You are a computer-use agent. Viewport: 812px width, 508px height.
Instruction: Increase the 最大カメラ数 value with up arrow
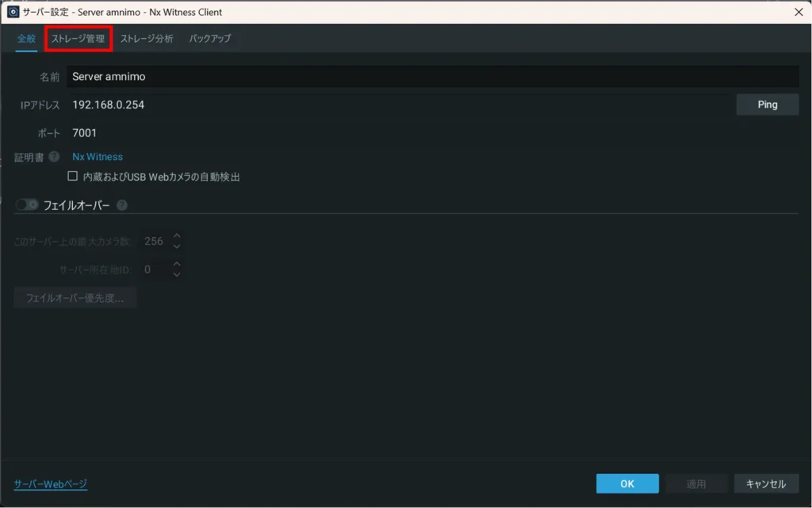[177, 236]
